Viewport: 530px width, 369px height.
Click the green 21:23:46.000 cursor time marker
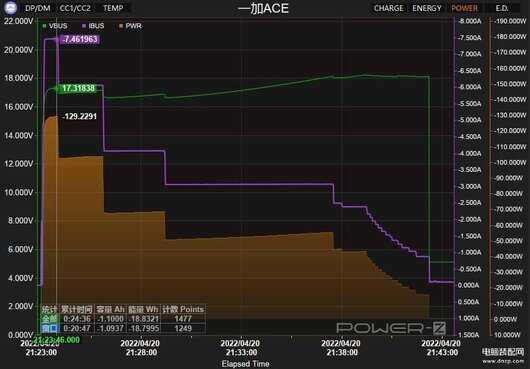(57, 340)
